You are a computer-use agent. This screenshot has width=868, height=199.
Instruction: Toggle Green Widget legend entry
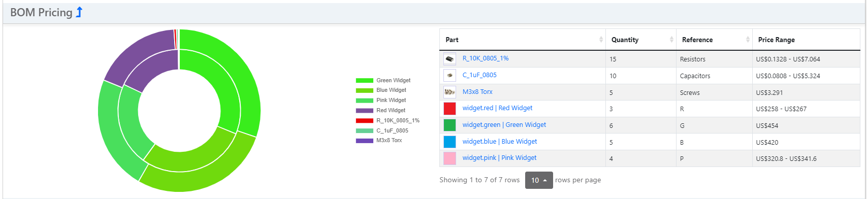[x=383, y=80]
